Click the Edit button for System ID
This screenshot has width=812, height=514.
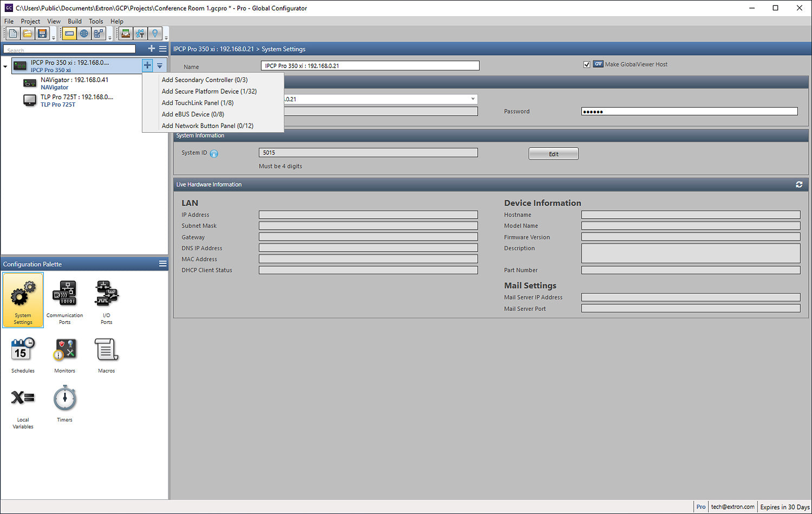coord(553,154)
